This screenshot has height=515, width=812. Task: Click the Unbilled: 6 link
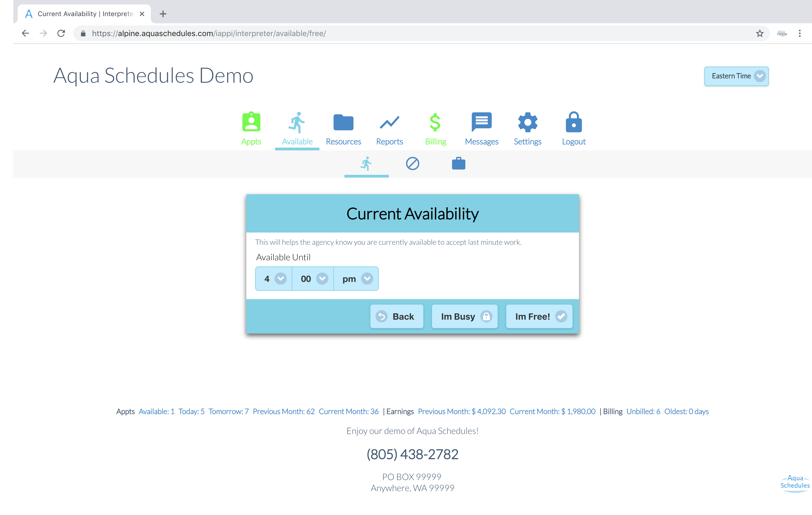pos(643,412)
